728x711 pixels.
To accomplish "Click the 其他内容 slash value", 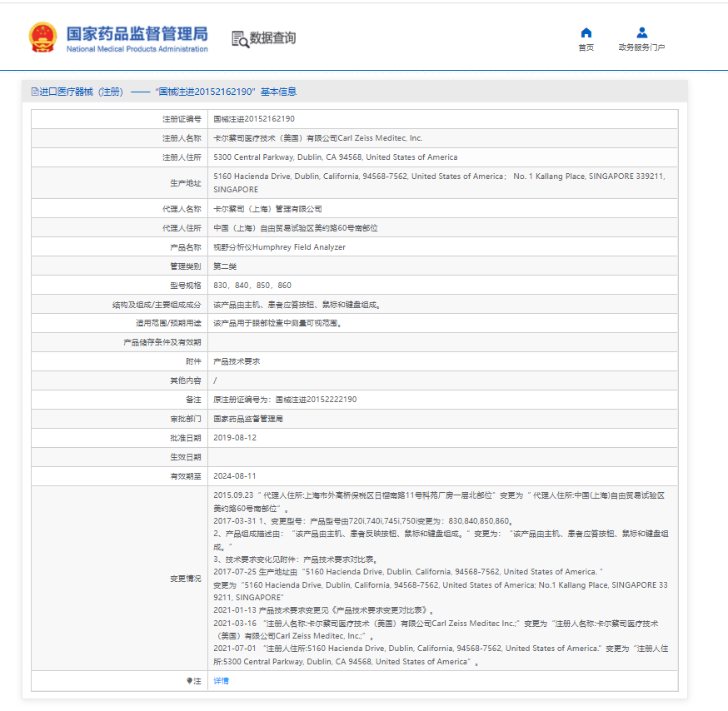I will point(215,380).
